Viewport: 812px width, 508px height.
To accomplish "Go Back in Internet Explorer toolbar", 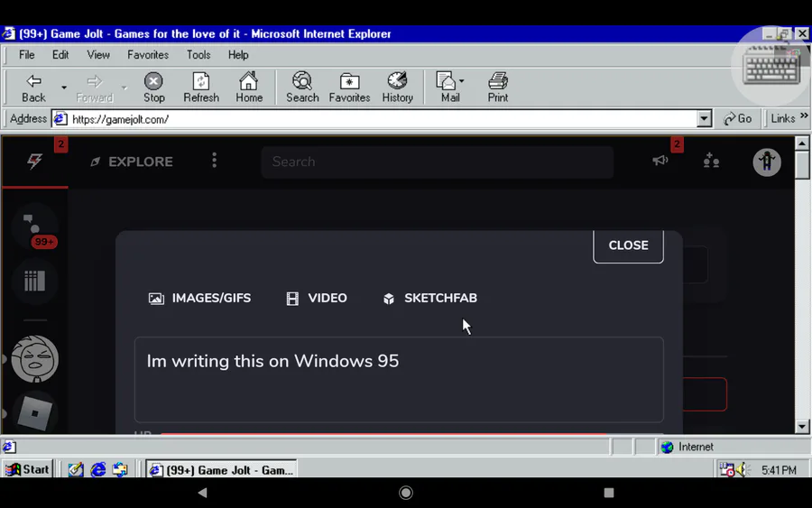I will (x=33, y=88).
